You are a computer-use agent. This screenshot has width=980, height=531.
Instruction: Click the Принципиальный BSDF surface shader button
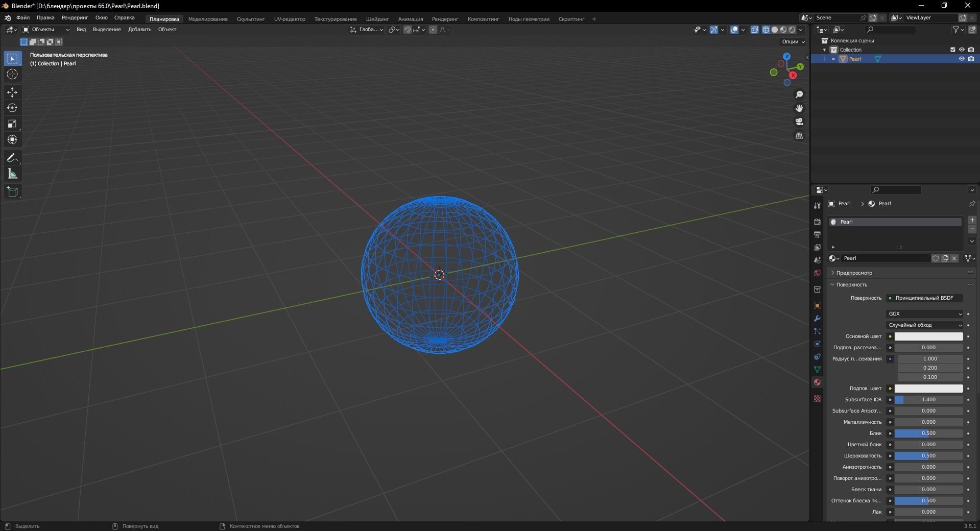[x=925, y=298]
